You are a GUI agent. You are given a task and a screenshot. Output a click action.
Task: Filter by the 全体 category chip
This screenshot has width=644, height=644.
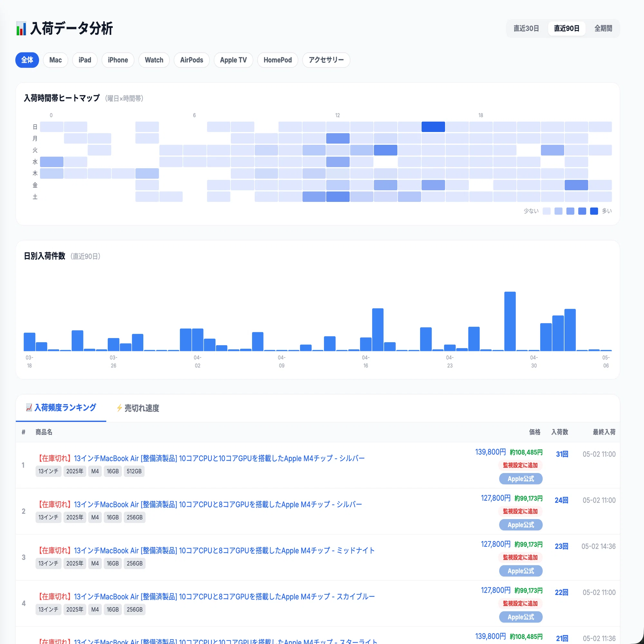[27, 60]
